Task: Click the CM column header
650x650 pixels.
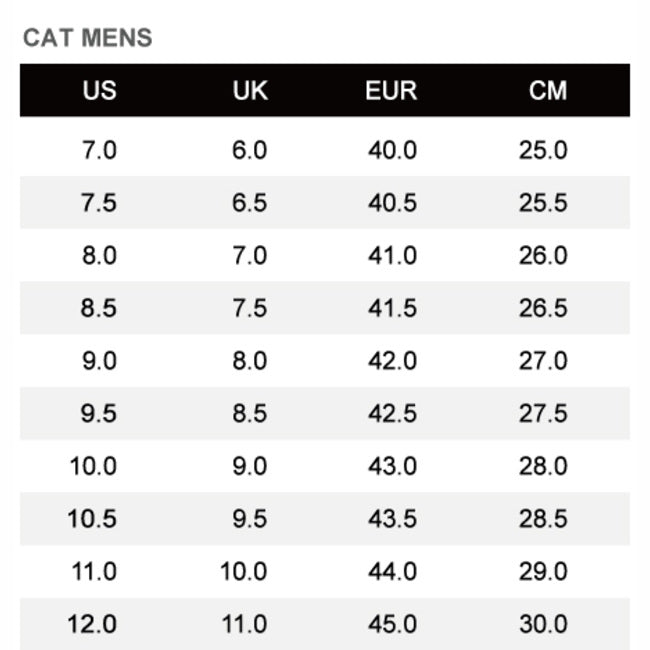Action: coord(547,91)
